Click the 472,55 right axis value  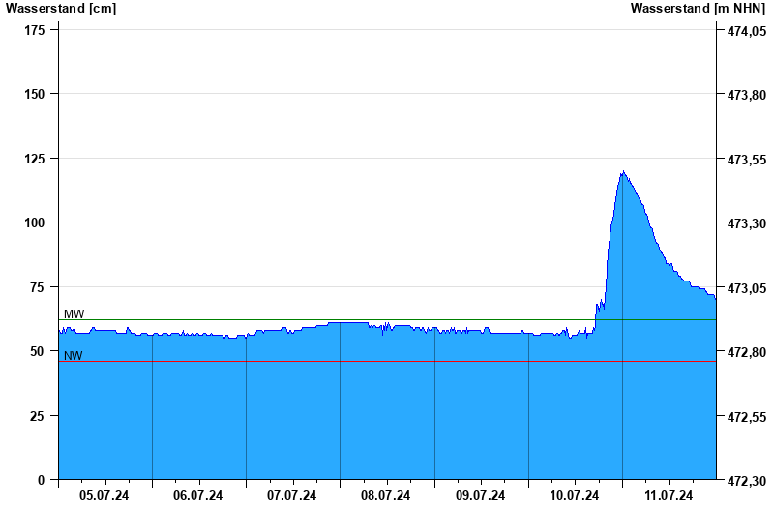[x=747, y=417]
